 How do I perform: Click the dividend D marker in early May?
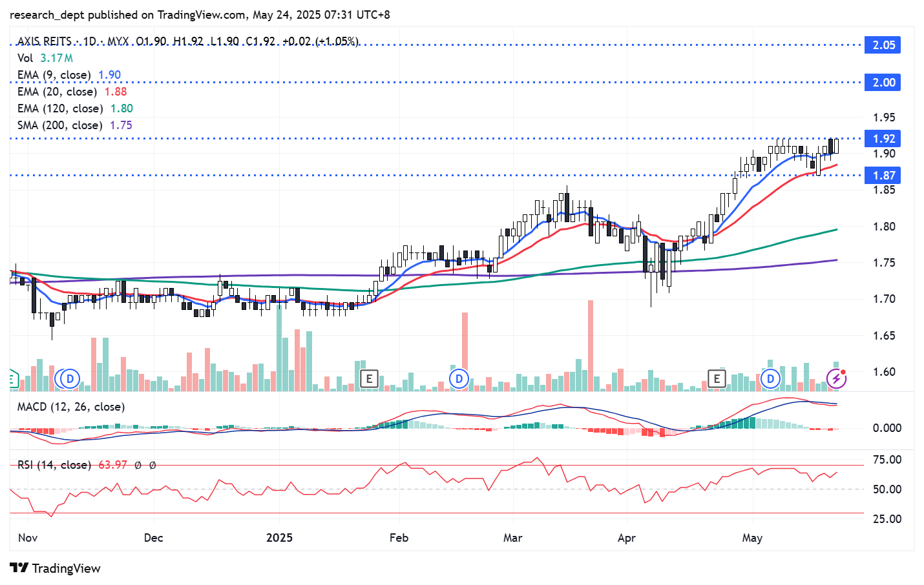pos(770,379)
